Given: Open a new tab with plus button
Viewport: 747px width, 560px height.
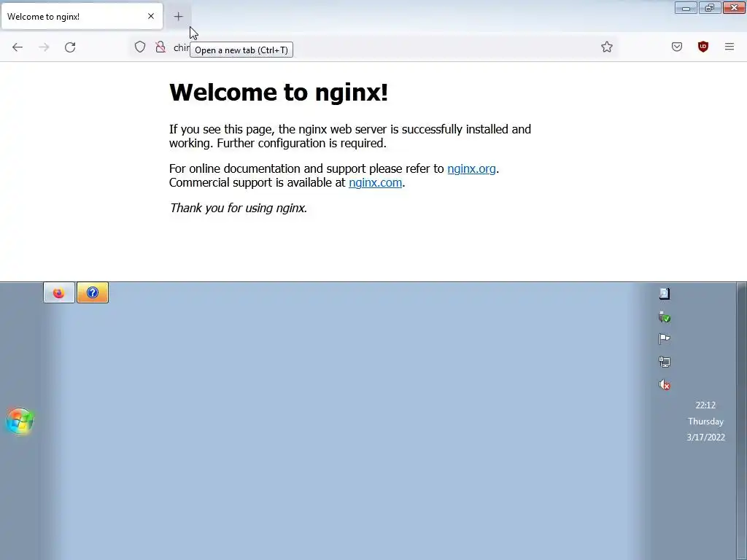Looking at the screenshot, I should [x=178, y=17].
